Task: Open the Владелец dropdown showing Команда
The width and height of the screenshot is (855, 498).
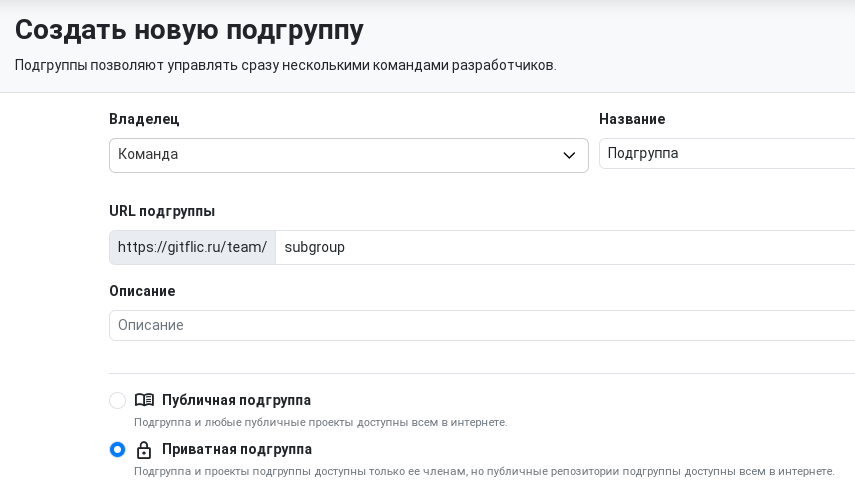Action: (348, 155)
